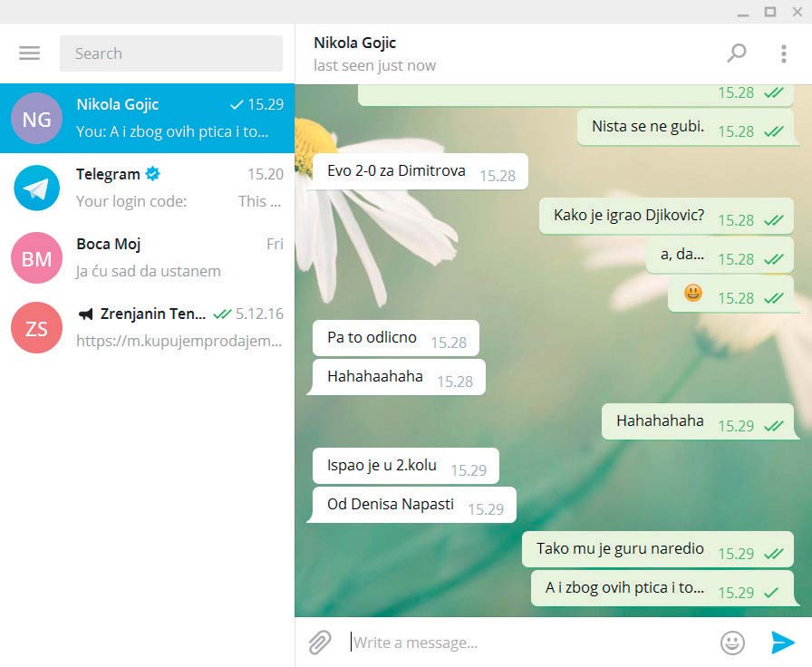Click received message 'Hahahaahaha'
The height and width of the screenshot is (667, 812).
click(x=400, y=377)
